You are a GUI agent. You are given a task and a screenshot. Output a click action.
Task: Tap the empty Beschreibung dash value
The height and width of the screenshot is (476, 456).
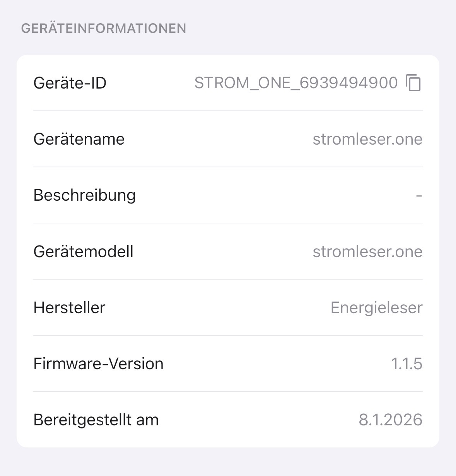pyautogui.click(x=419, y=195)
